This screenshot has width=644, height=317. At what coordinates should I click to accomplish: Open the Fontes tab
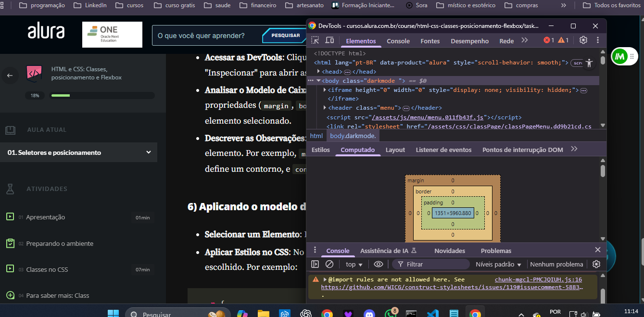pos(430,41)
